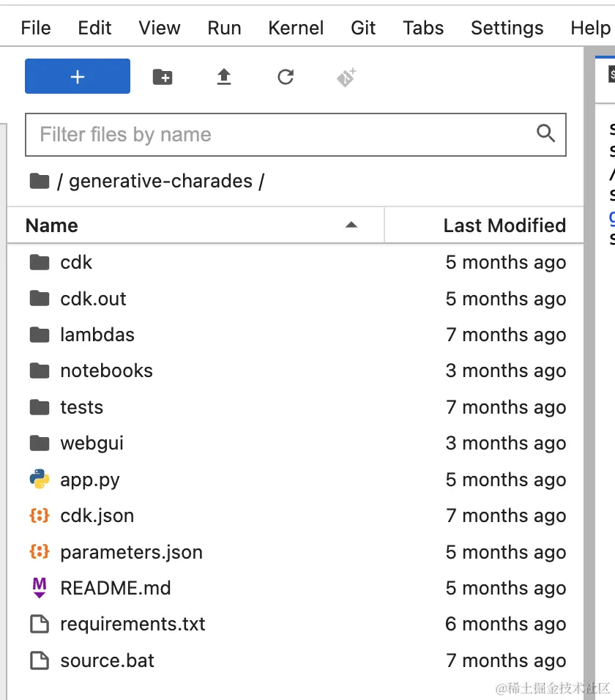Open the Help menu
The width and height of the screenshot is (615, 700).
(x=590, y=28)
